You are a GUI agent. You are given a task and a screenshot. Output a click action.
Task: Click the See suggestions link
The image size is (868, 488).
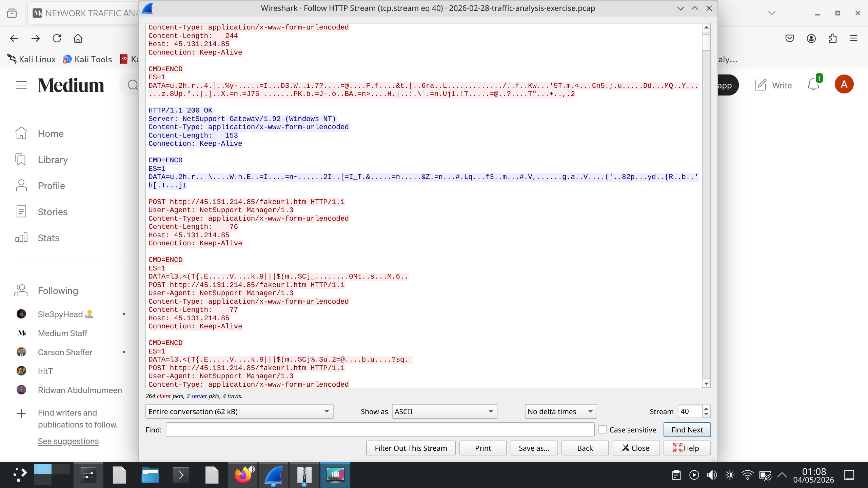click(x=68, y=441)
